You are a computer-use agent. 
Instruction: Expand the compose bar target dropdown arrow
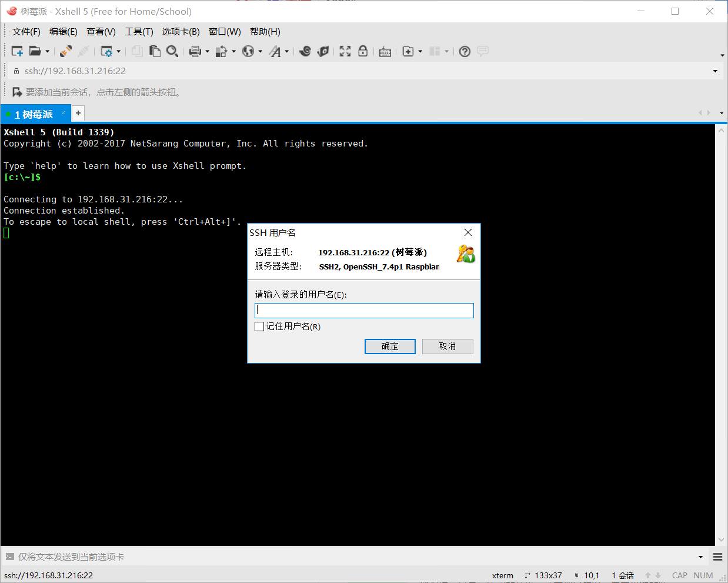700,557
